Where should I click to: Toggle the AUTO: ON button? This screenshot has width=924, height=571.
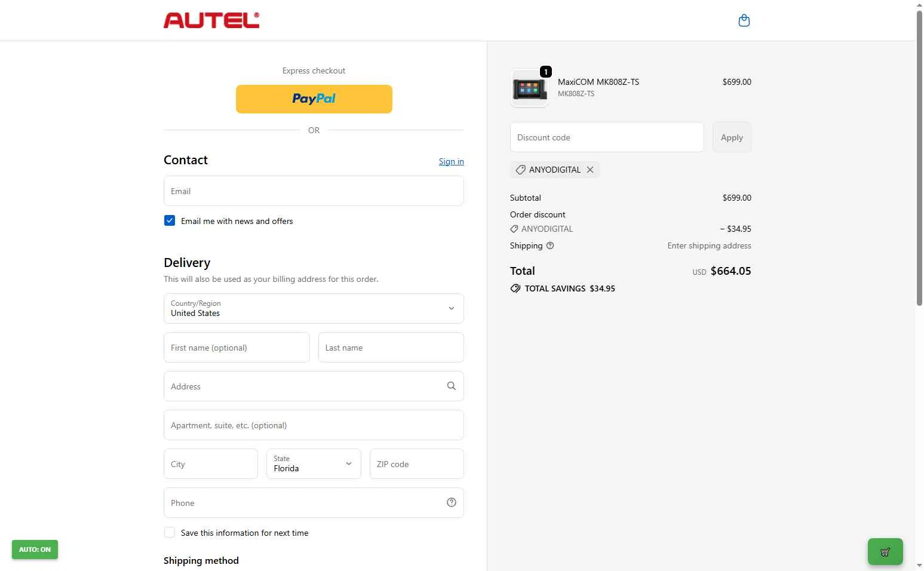35,549
